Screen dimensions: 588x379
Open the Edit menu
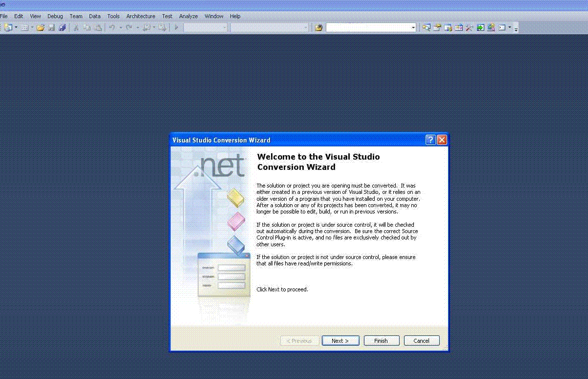[19, 16]
